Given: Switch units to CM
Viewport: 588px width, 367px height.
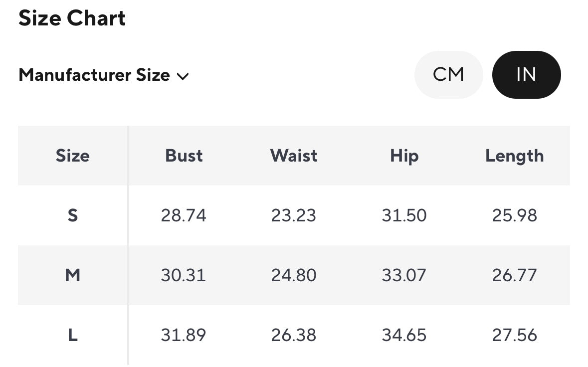Looking at the screenshot, I should point(448,75).
